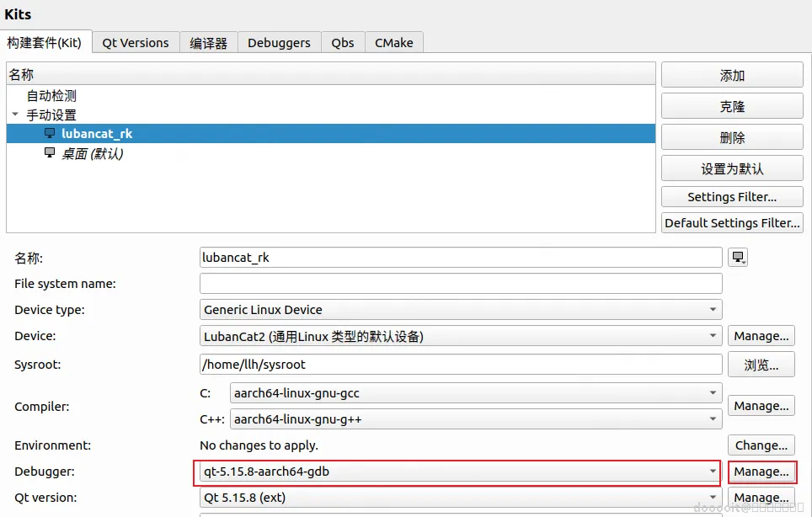The image size is (812, 517).
Task: Select the 自动检测 tree group
Action: pos(51,96)
